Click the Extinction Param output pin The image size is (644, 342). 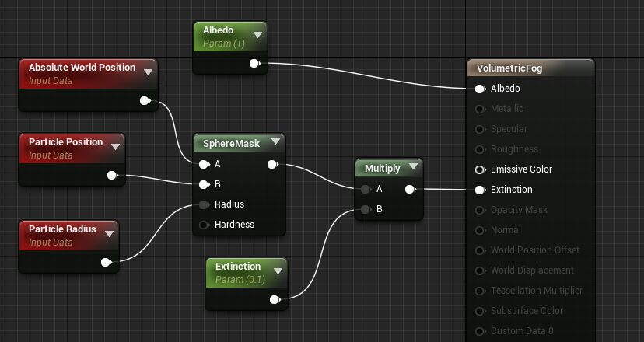tap(275, 300)
